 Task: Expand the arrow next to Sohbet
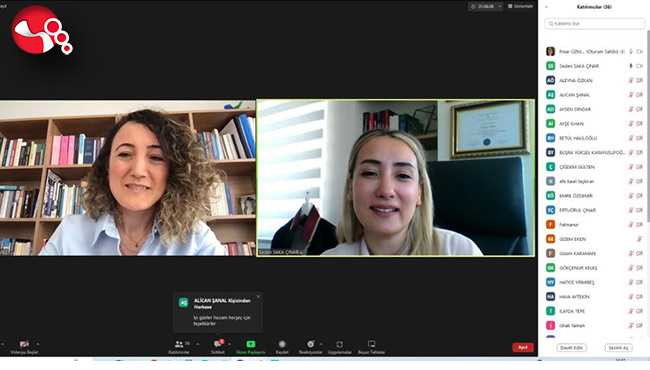point(229,344)
